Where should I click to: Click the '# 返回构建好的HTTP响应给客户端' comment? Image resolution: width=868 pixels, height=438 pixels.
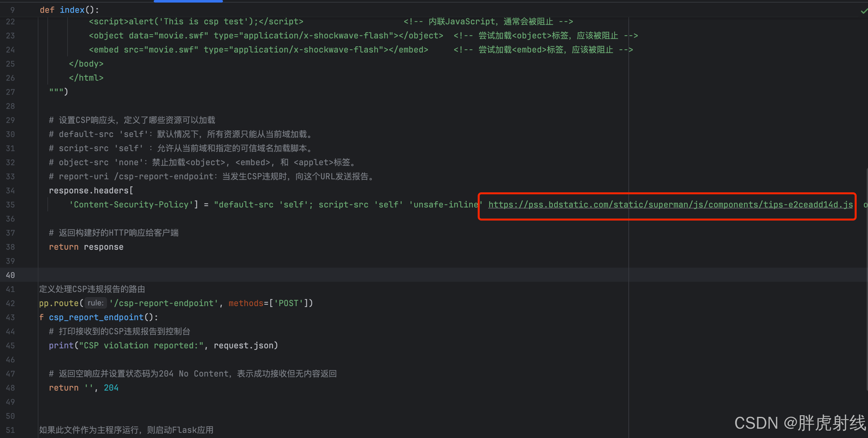114,233
